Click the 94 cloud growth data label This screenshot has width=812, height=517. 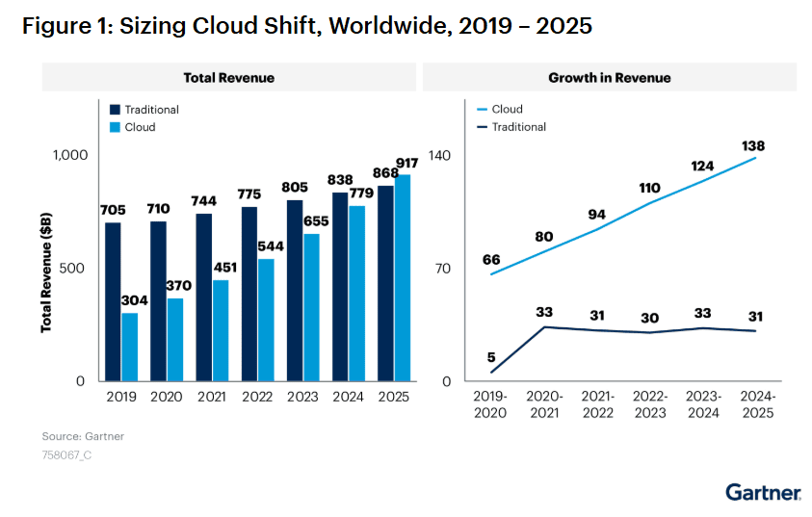(596, 215)
